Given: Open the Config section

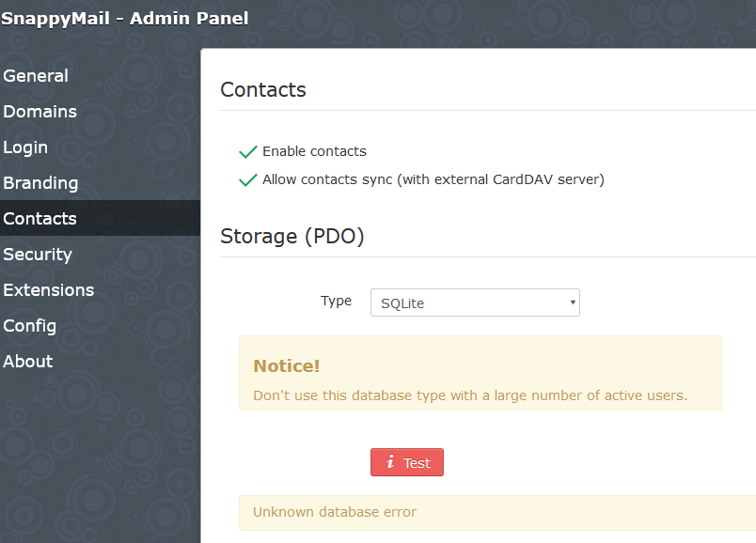Looking at the screenshot, I should point(29,325).
